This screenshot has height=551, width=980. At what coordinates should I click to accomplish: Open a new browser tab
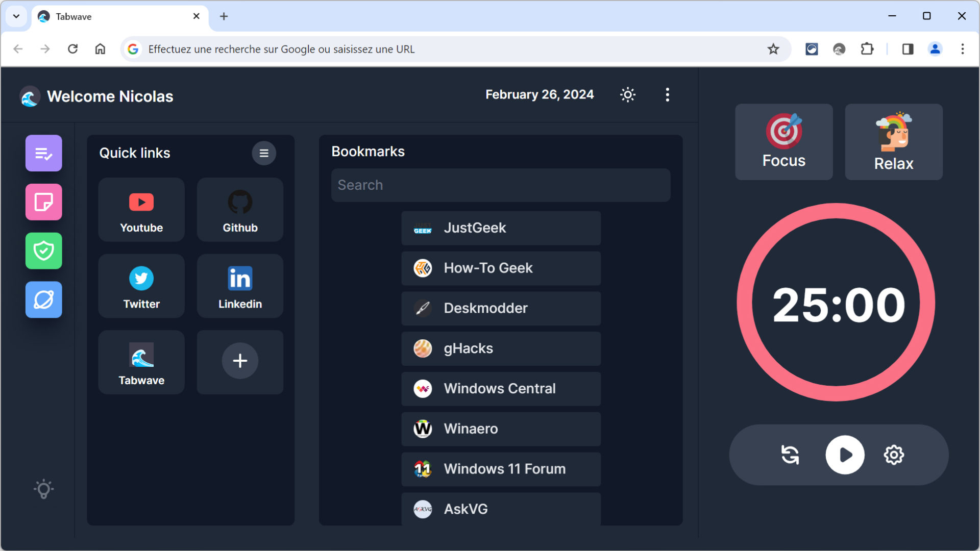(x=224, y=16)
